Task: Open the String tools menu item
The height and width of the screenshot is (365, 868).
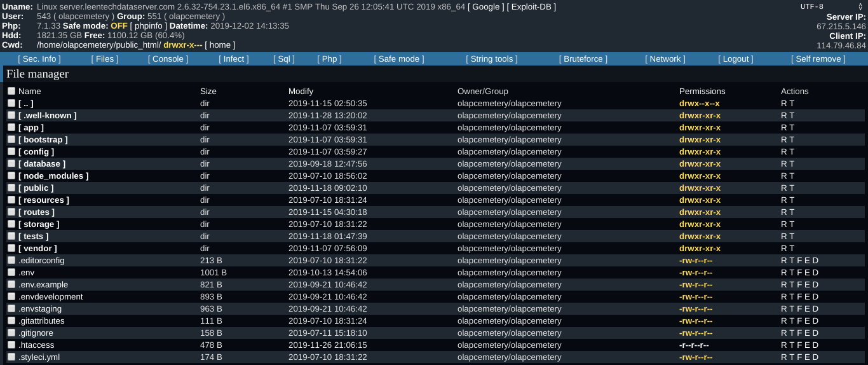Action: point(492,59)
